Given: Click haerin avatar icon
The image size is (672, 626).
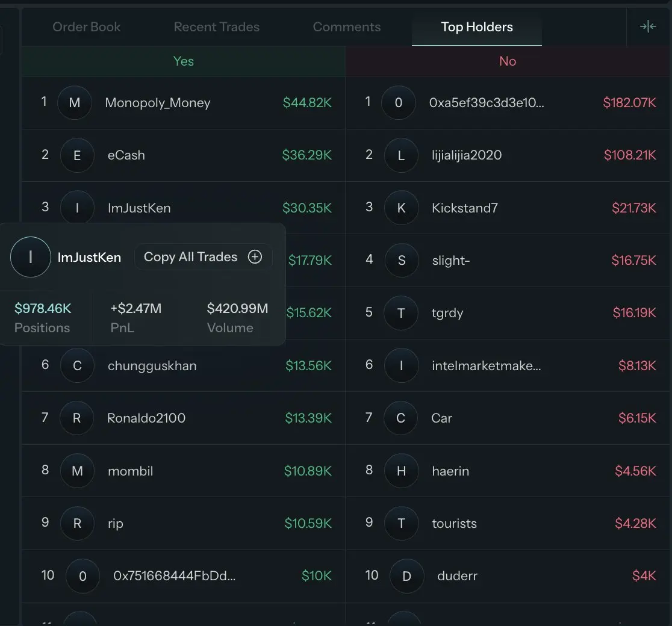Looking at the screenshot, I should [x=401, y=471].
